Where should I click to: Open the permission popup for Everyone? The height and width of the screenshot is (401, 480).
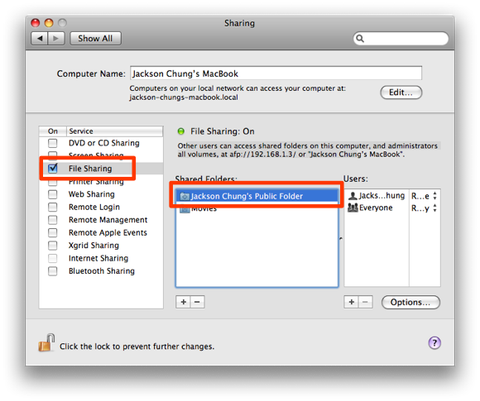pos(424,208)
